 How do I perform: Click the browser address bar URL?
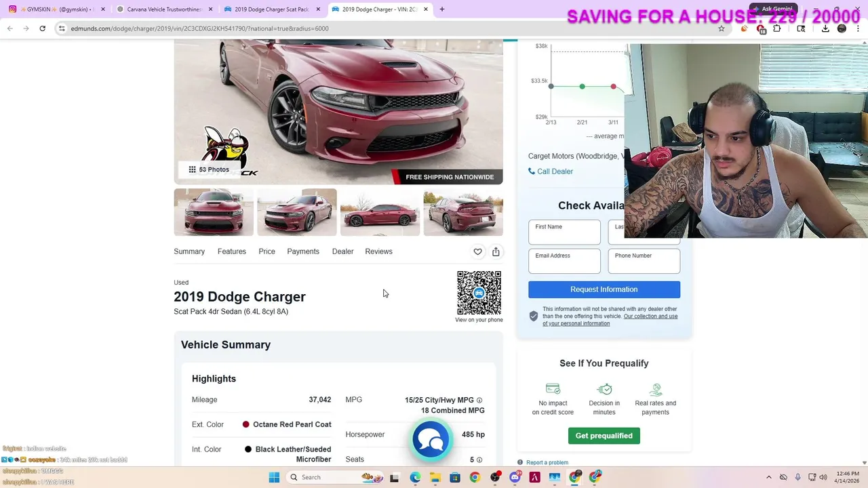pyautogui.click(x=199, y=28)
